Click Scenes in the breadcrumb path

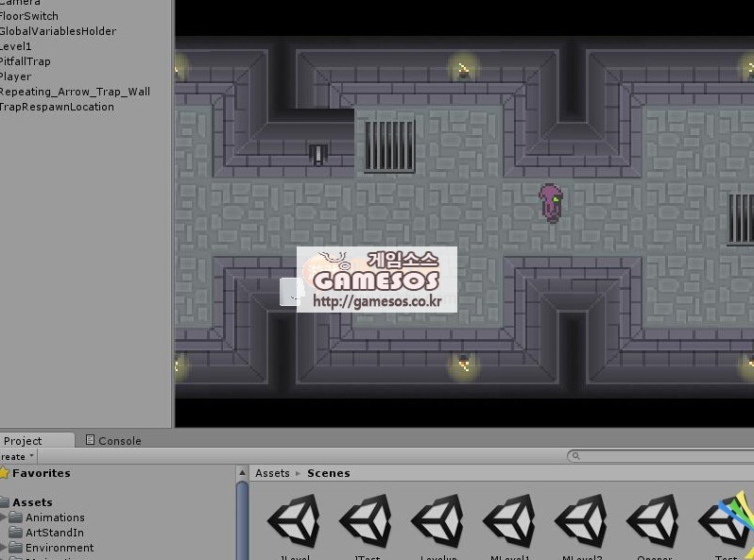pyautogui.click(x=329, y=473)
